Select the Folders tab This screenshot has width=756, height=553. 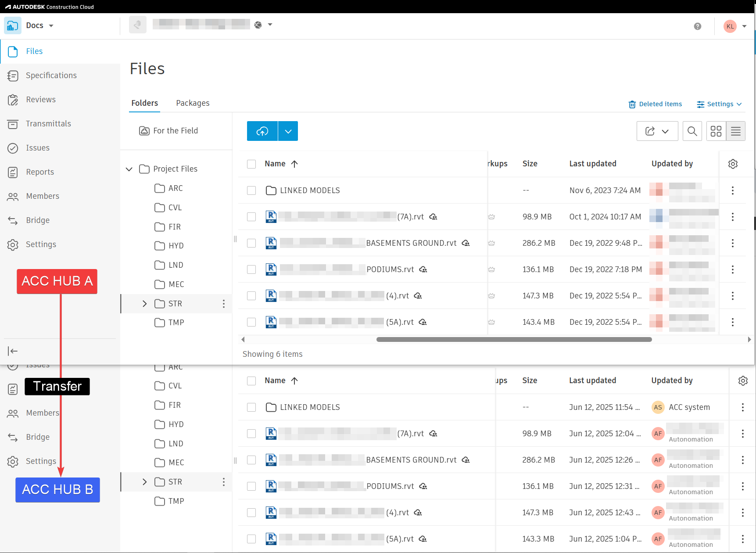coord(144,103)
